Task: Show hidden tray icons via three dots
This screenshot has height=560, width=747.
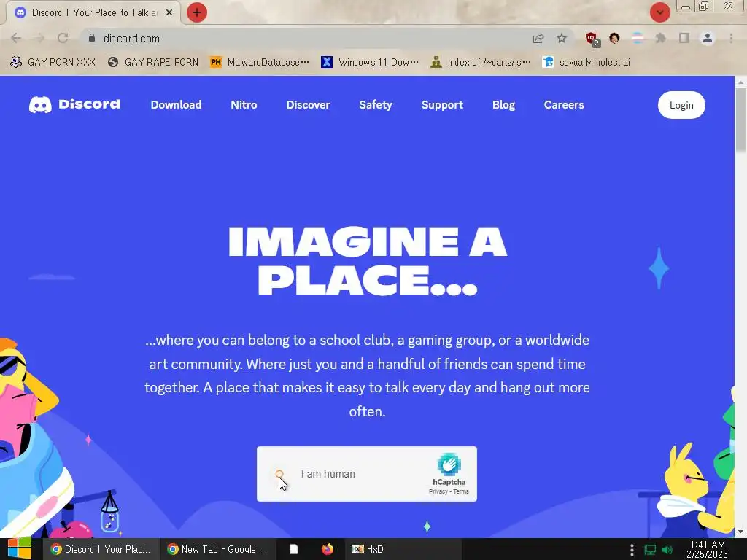Action: point(632,550)
